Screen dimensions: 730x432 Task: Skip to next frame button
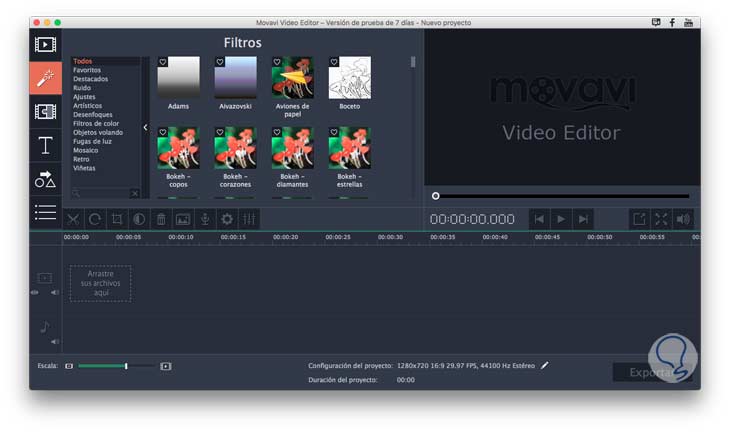click(583, 219)
